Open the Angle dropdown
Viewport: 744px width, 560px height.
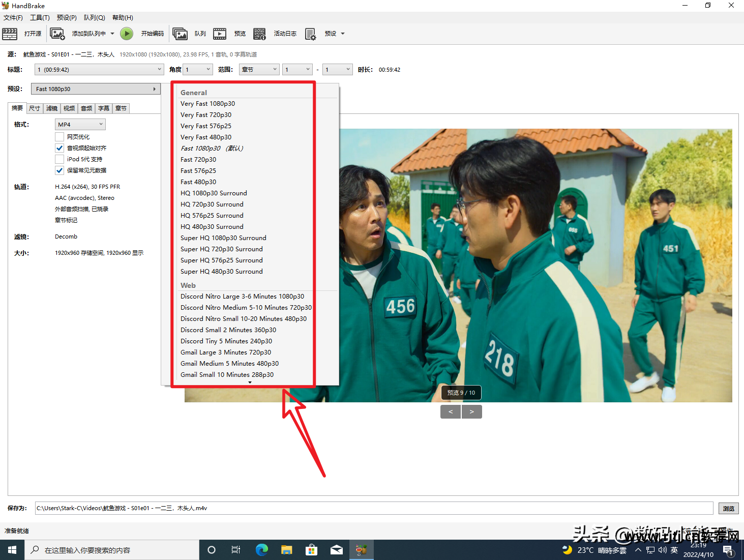(197, 70)
